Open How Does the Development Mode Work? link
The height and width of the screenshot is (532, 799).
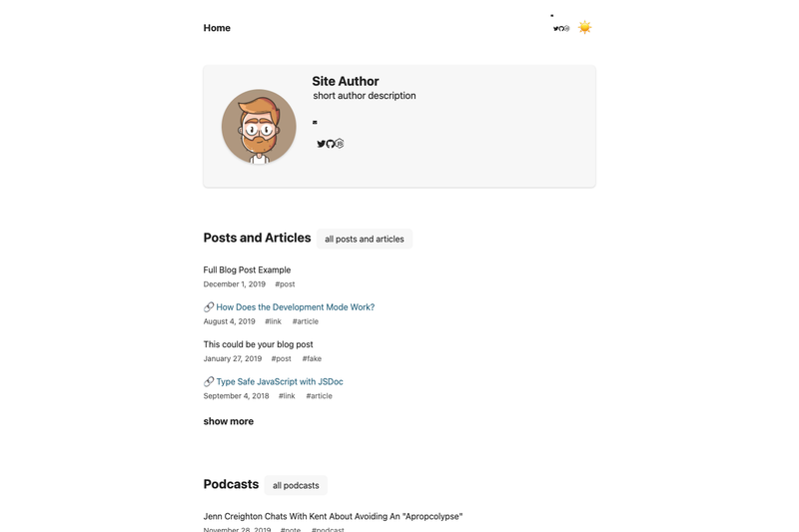(x=295, y=307)
